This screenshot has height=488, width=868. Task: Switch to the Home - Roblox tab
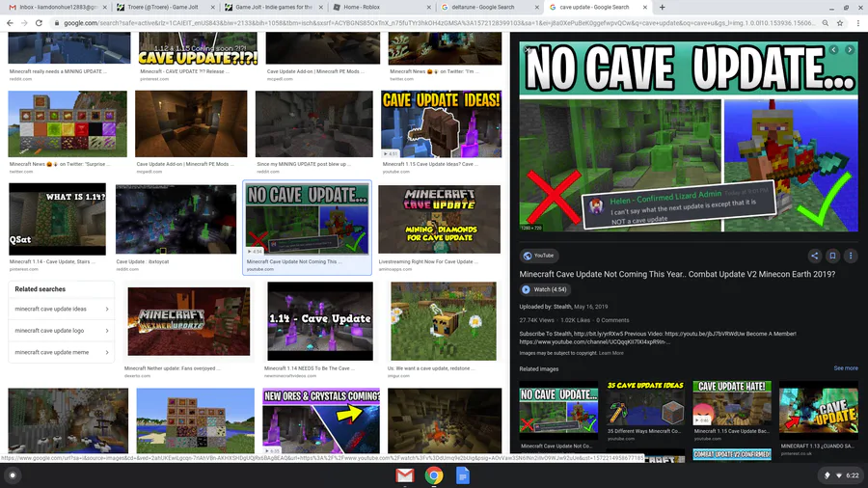pos(381,7)
